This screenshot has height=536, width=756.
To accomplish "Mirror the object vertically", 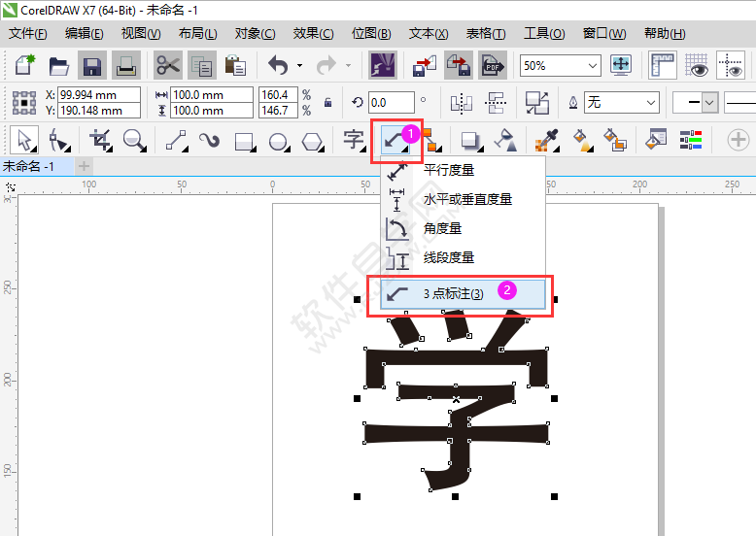I will pos(496,103).
